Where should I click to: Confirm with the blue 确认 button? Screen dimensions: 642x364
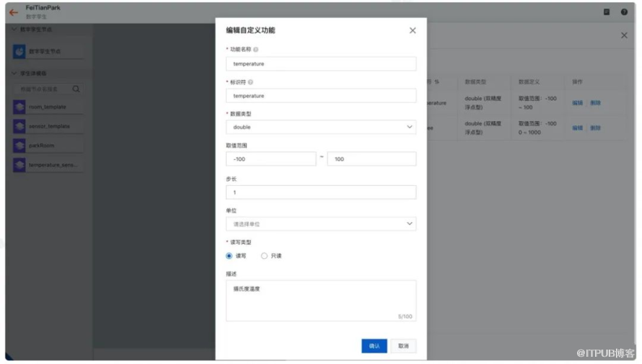[374, 346]
